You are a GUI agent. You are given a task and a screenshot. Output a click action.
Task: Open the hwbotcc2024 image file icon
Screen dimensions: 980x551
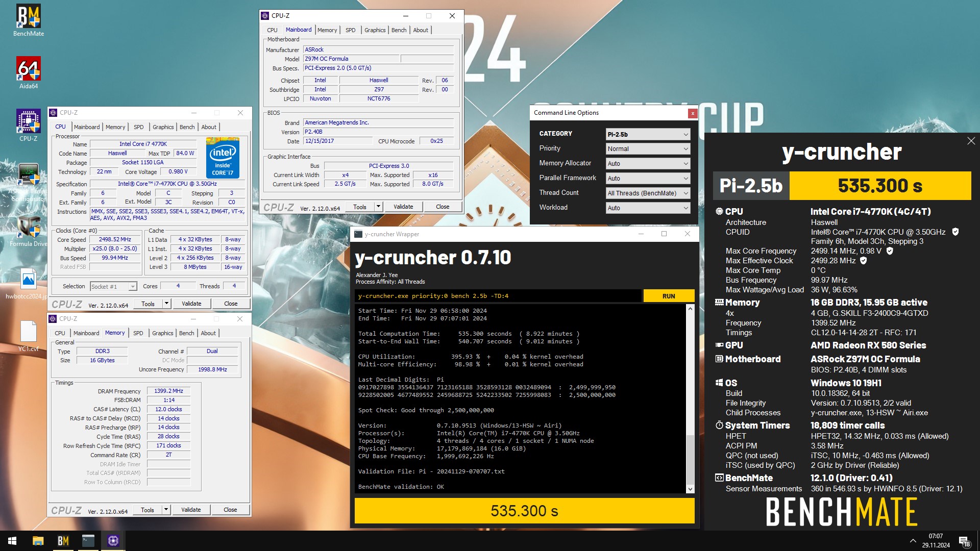tap(29, 284)
